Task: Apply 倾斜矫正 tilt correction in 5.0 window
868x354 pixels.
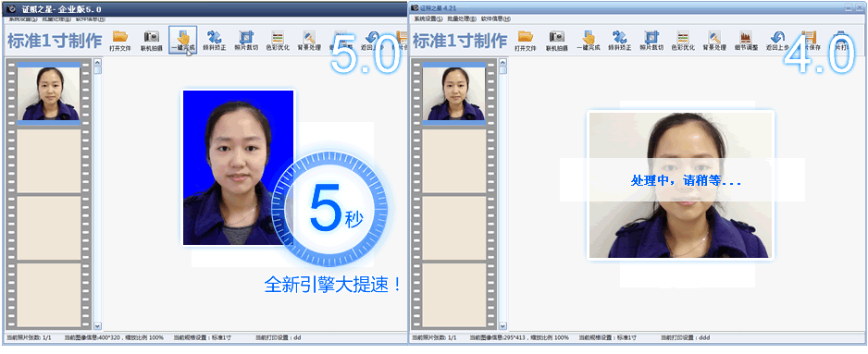Action: [215, 41]
